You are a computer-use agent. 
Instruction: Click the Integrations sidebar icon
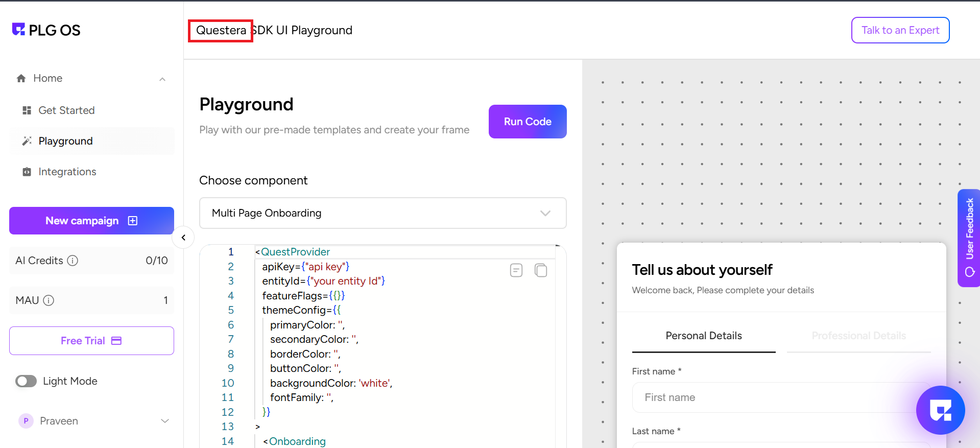click(27, 172)
